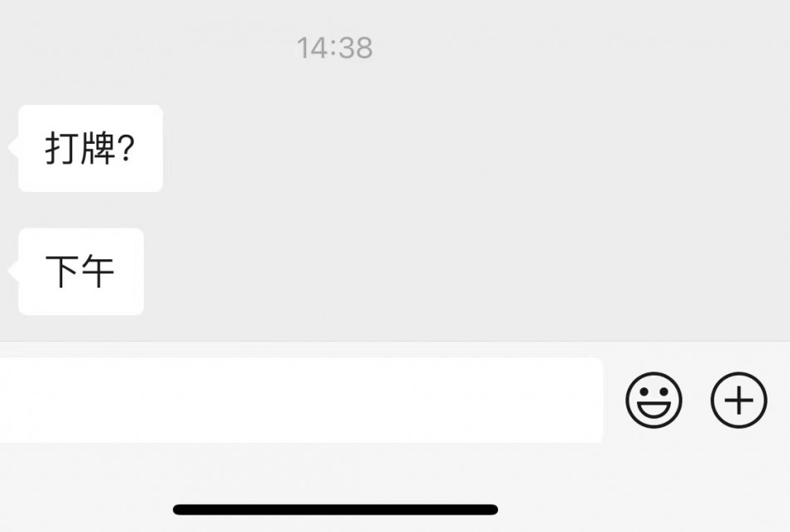Click the circled plus icon

[x=738, y=400]
